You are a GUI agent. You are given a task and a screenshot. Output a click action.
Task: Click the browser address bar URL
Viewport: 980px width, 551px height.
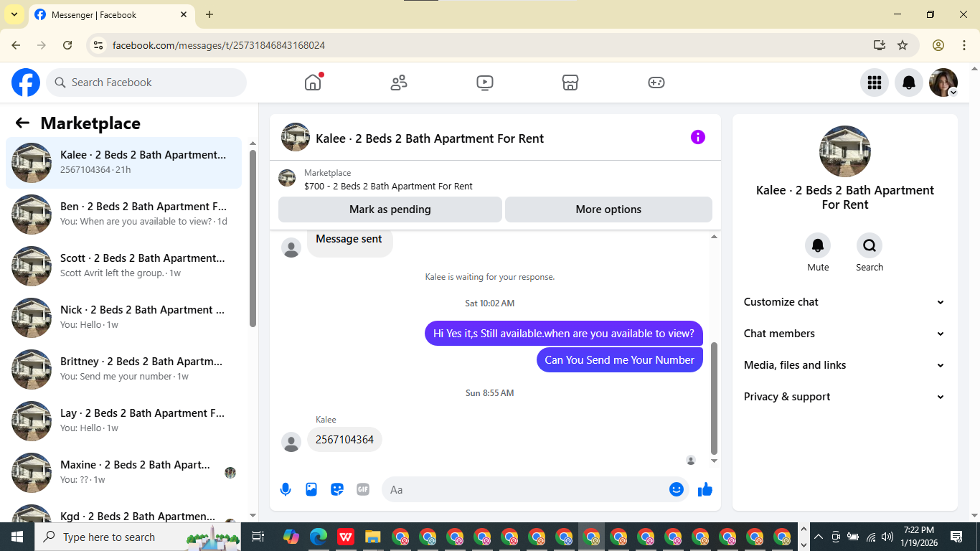click(219, 45)
